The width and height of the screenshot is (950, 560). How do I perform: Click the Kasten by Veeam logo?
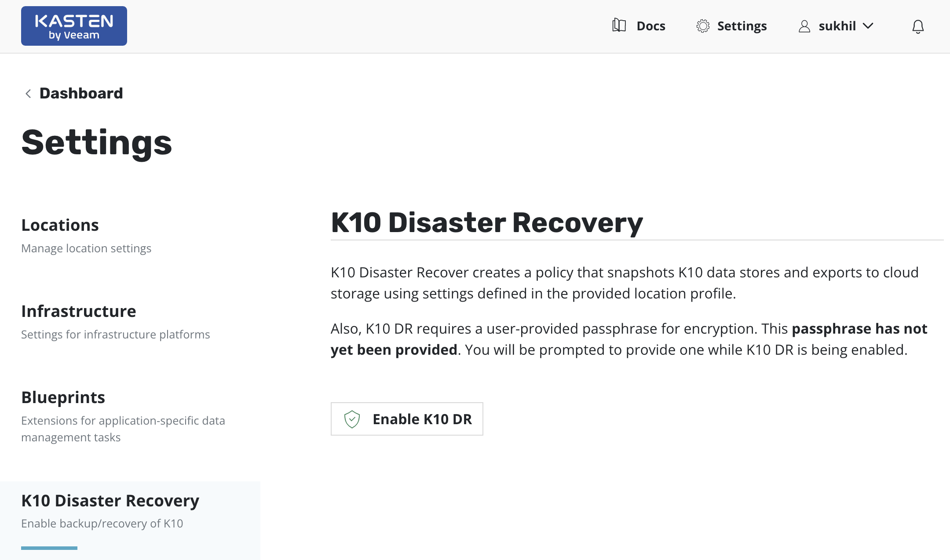(74, 26)
